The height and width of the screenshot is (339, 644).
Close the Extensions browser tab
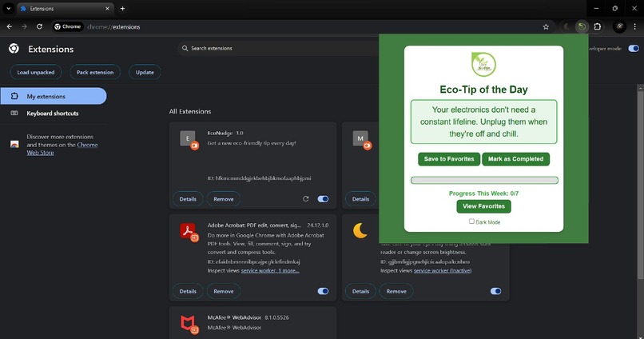pyautogui.click(x=107, y=8)
